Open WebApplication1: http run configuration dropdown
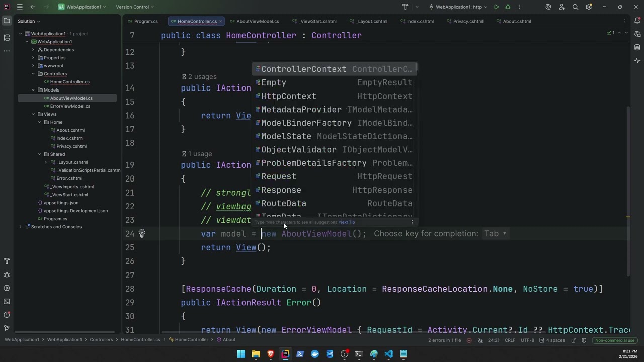The image size is (644, 362). pyautogui.click(x=457, y=7)
